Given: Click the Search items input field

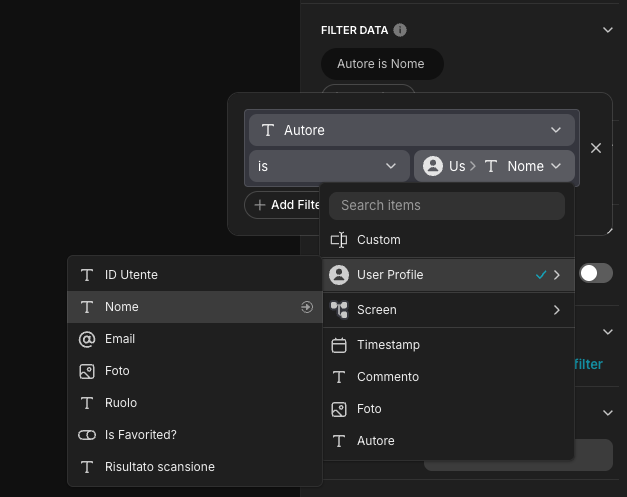Looking at the screenshot, I should coord(447,205).
